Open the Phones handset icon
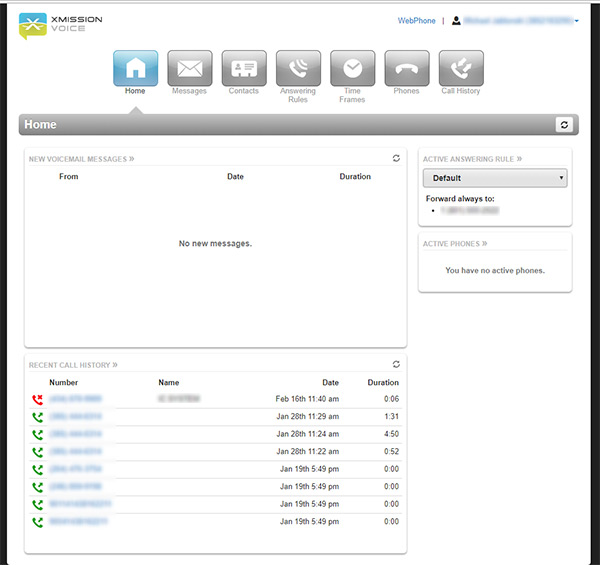 coord(407,68)
